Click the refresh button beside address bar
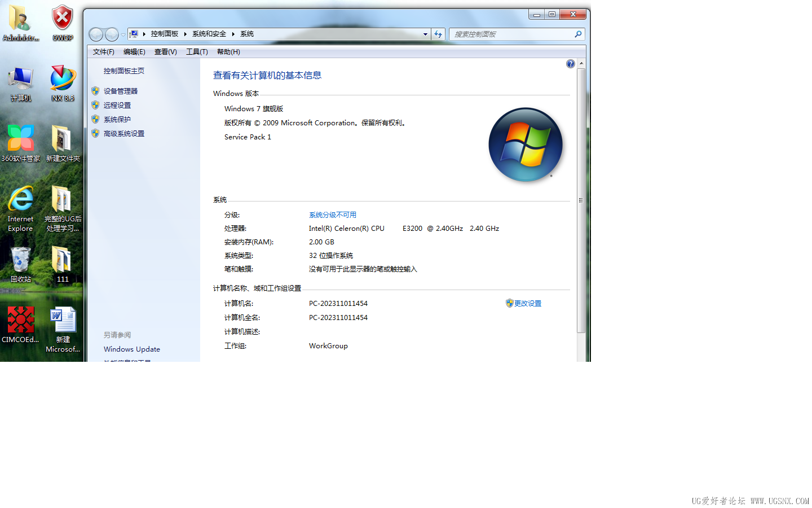812x508 pixels. point(438,34)
